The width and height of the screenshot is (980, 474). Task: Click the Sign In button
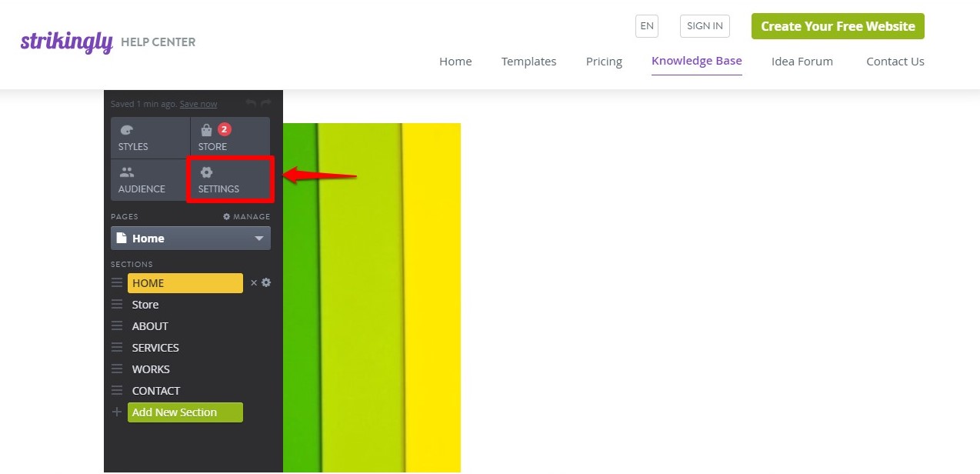tap(704, 25)
